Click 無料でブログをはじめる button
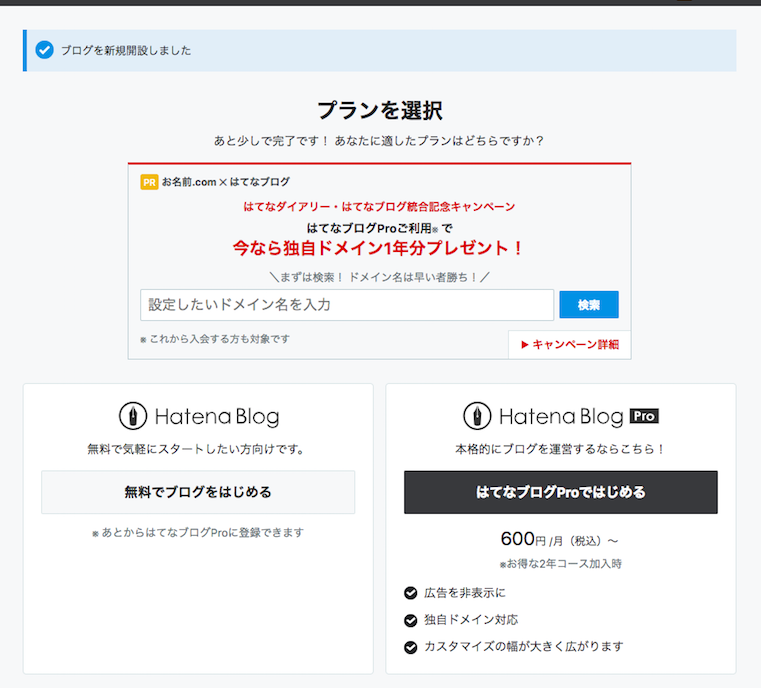Image resolution: width=761 pixels, height=688 pixels. pos(198,492)
